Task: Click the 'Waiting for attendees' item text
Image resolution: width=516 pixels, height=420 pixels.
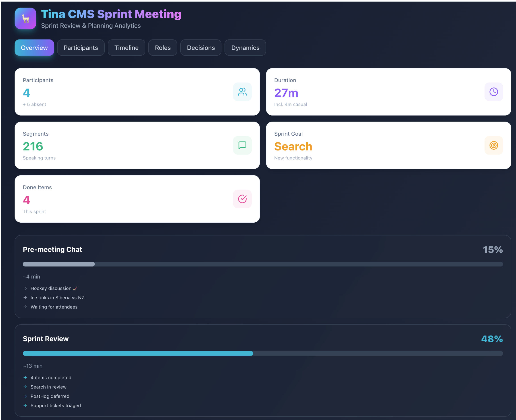Action: [x=54, y=307]
